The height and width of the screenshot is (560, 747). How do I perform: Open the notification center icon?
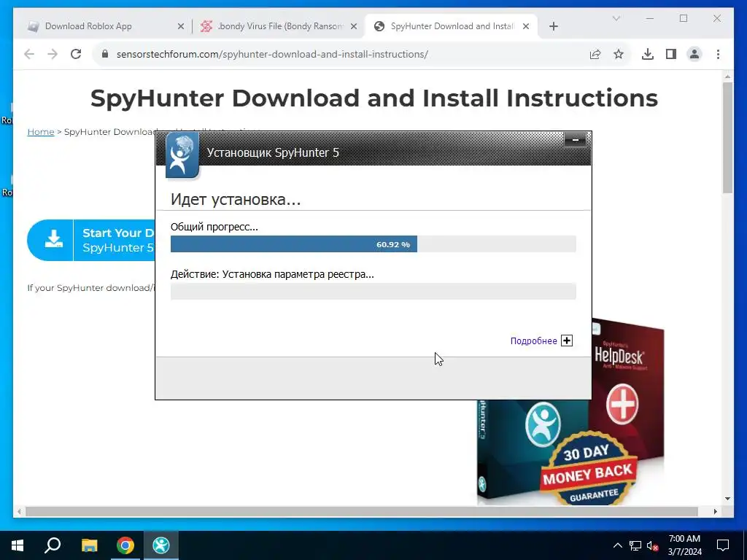pos(723,545)
